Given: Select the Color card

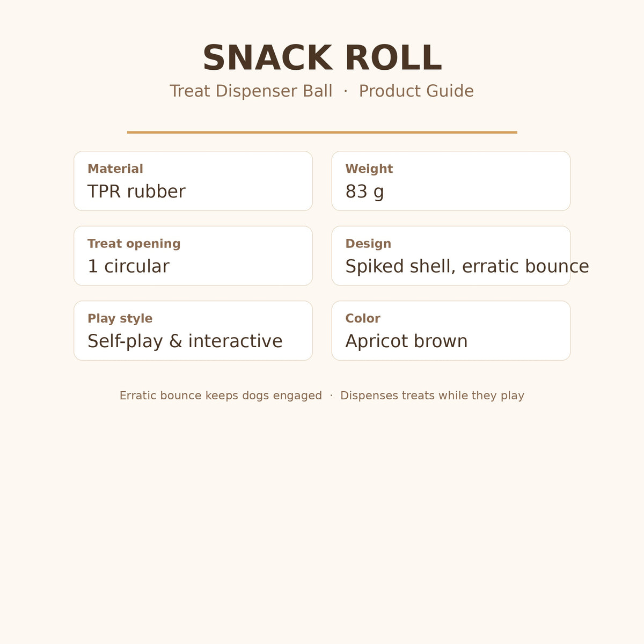Looking at the screenshot, I should pyautogui.click(x=451, y=331).
